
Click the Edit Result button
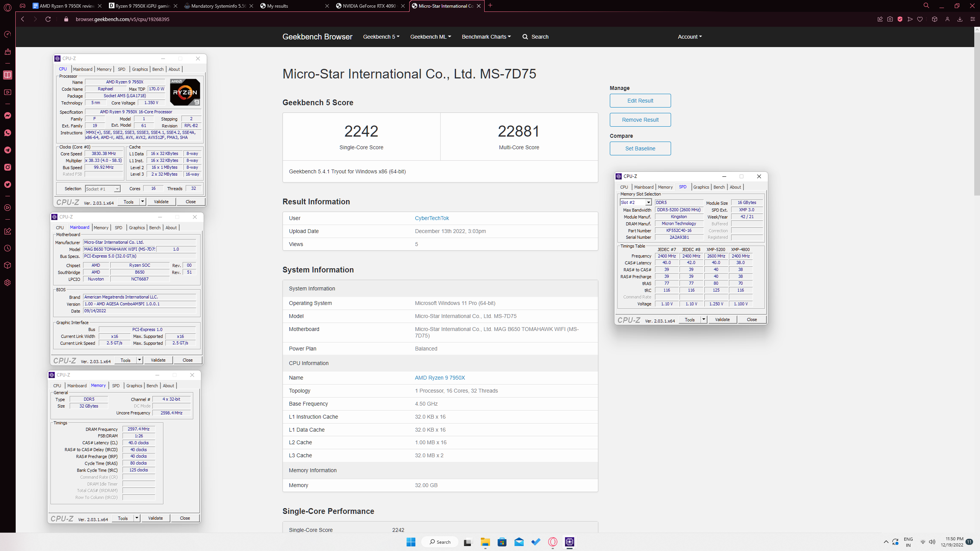pos(640,101)
